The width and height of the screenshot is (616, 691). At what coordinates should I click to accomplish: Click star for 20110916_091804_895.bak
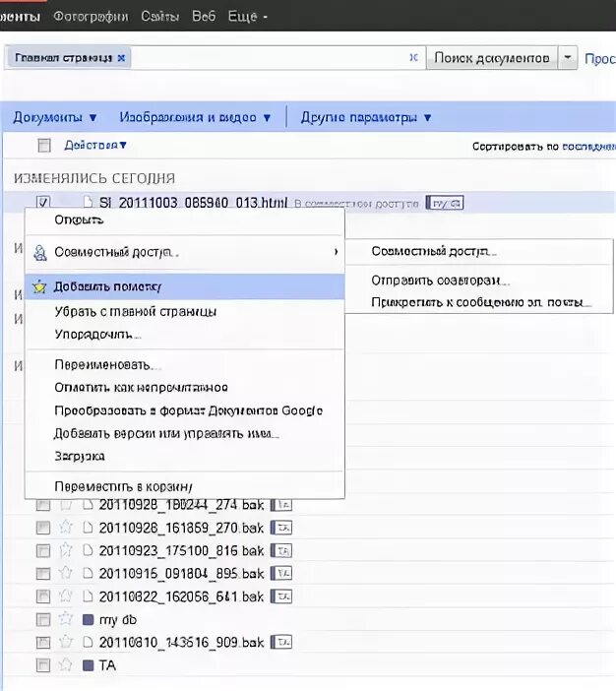(66, 573)
